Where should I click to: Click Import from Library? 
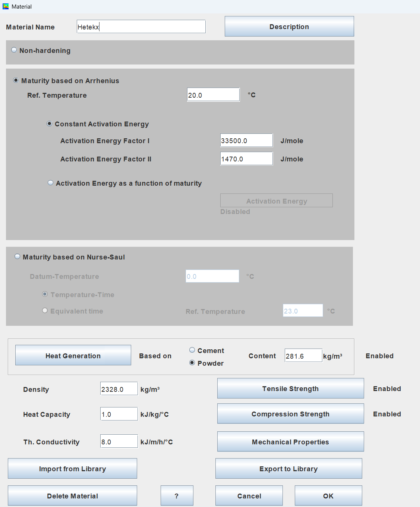[x=72, y=469]
